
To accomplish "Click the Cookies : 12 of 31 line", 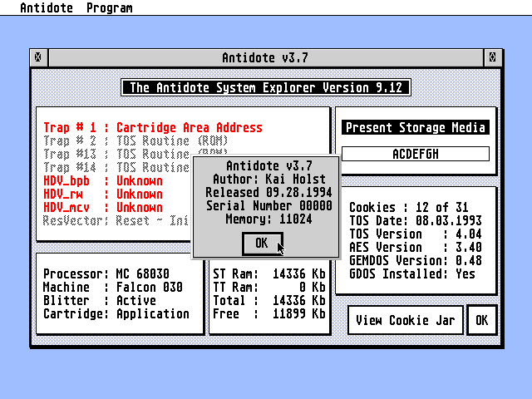I will (x=409, y=207).
